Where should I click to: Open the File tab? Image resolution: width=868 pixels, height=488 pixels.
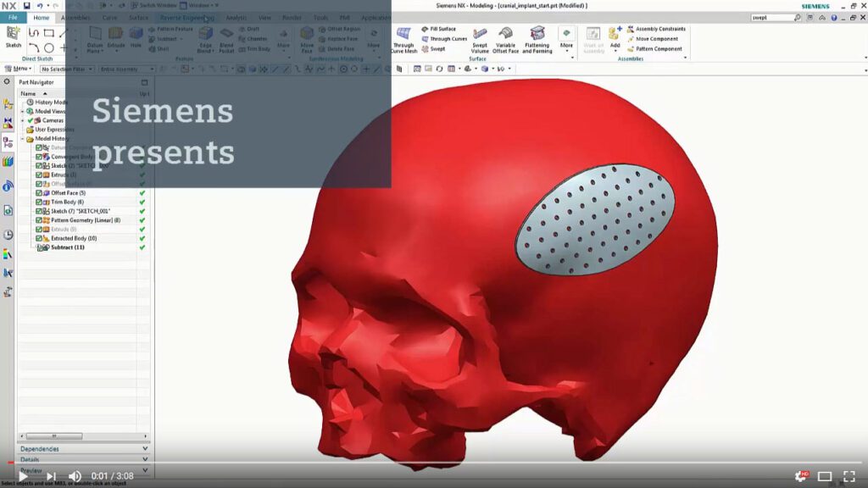(13, 18)
